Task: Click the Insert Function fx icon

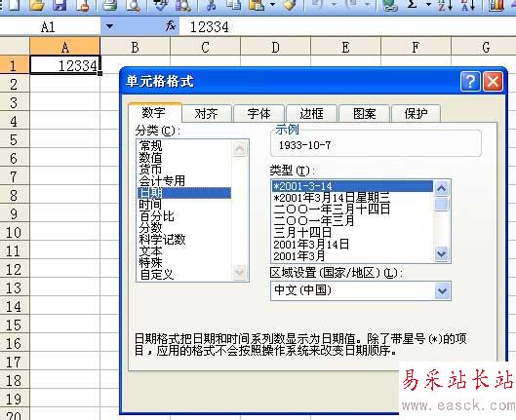Action: (x=171, y=25)
